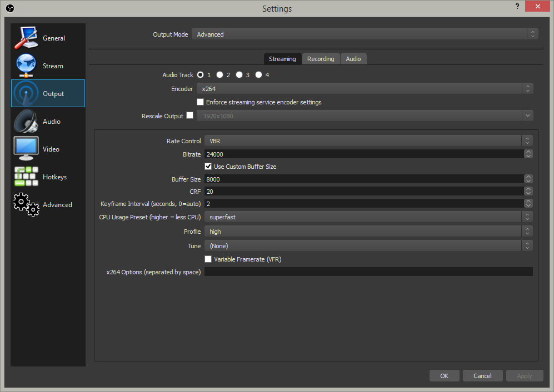Switch to the Audio output tab
The width and height of the screenshot is (554, 392).
coord(353,59)
